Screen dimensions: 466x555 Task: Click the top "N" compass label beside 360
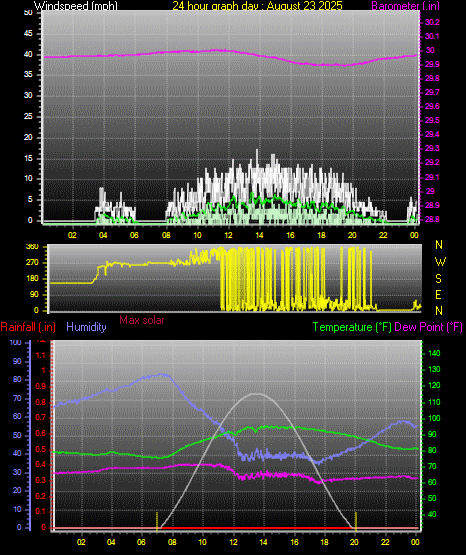coord(439,245)
